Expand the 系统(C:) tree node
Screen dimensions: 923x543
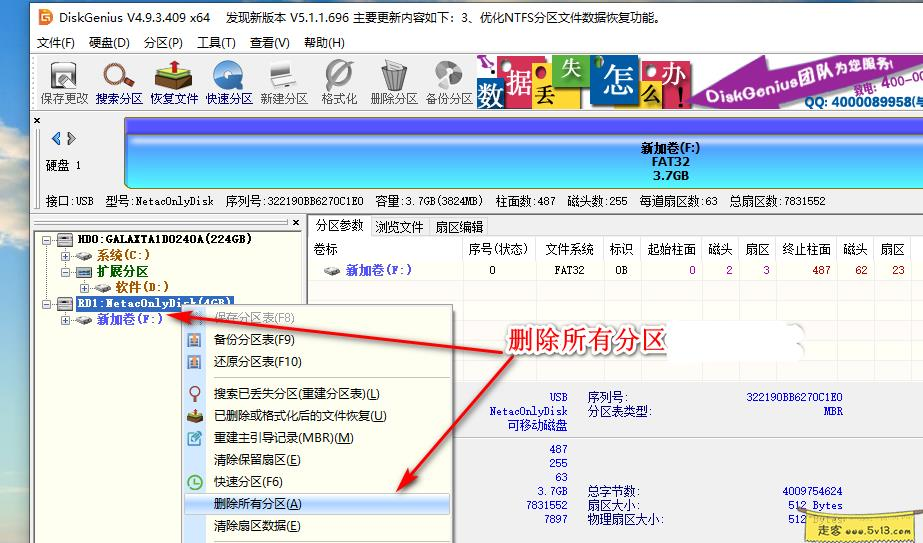(x=65, y=256)
